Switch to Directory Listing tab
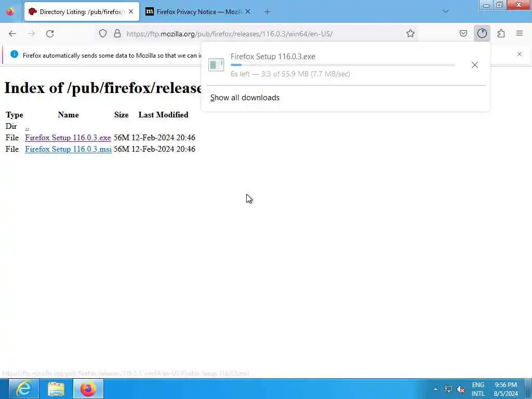 click(82, 12)
